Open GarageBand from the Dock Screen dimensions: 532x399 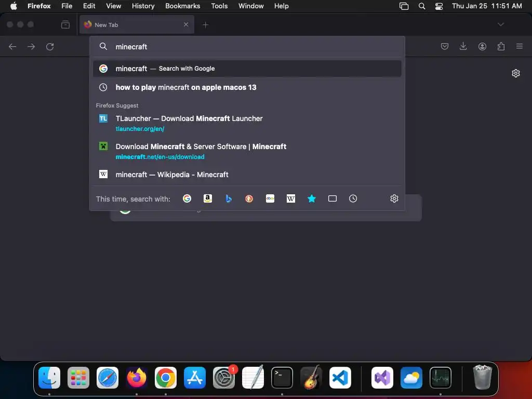coord(311,378)
